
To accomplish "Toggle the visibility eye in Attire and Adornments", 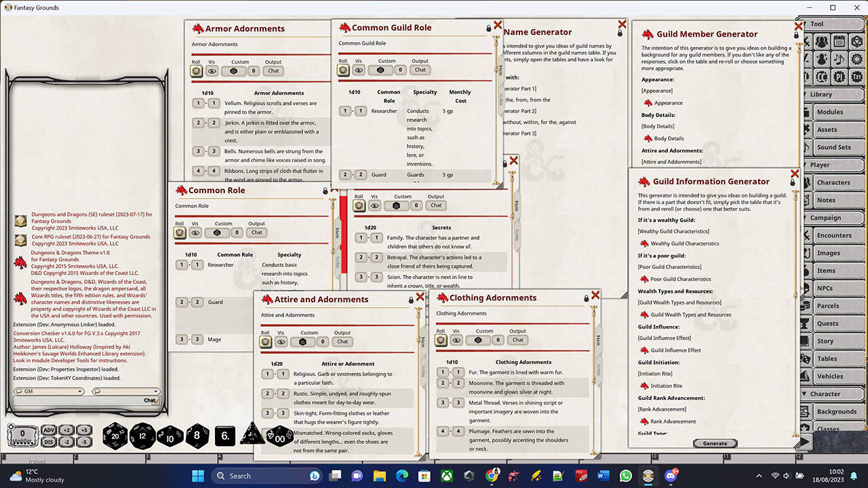I will [281, 342].
